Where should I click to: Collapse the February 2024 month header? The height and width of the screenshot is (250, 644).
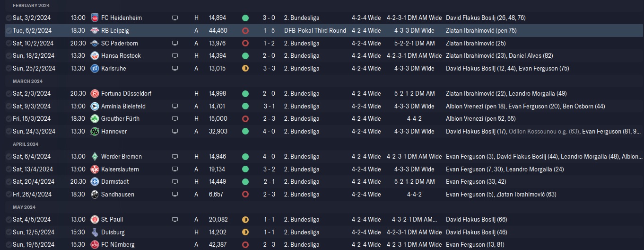31,5
